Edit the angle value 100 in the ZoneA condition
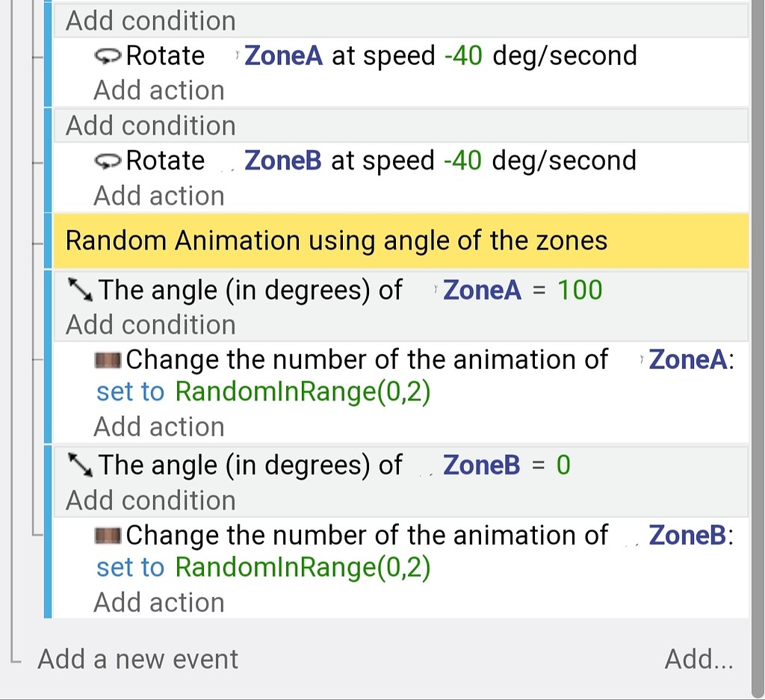 pos(580,290)
